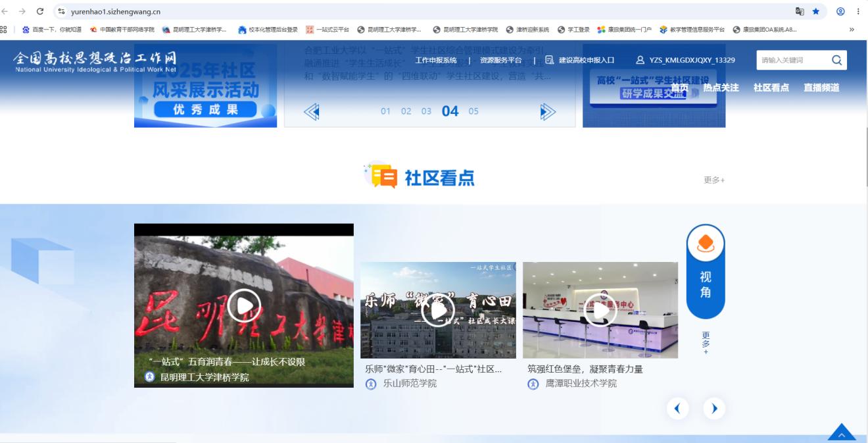Open 建设高校申报入口 link
This screenshot has height=443, width=868.
tap(580, 60)
